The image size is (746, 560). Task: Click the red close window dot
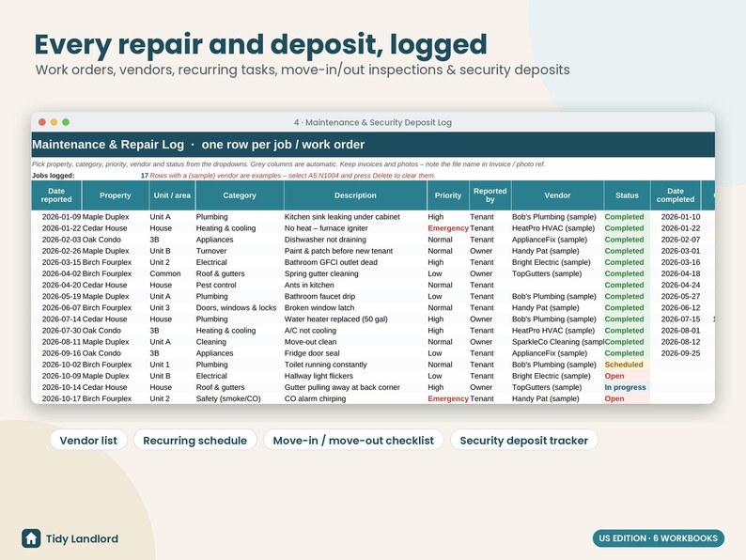(42, 122)
